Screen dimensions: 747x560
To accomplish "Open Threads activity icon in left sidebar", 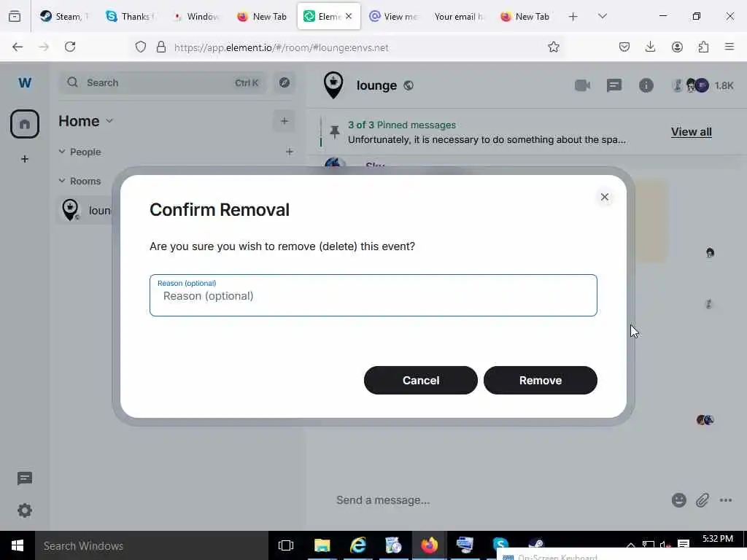I will click(x=25, y=478).
